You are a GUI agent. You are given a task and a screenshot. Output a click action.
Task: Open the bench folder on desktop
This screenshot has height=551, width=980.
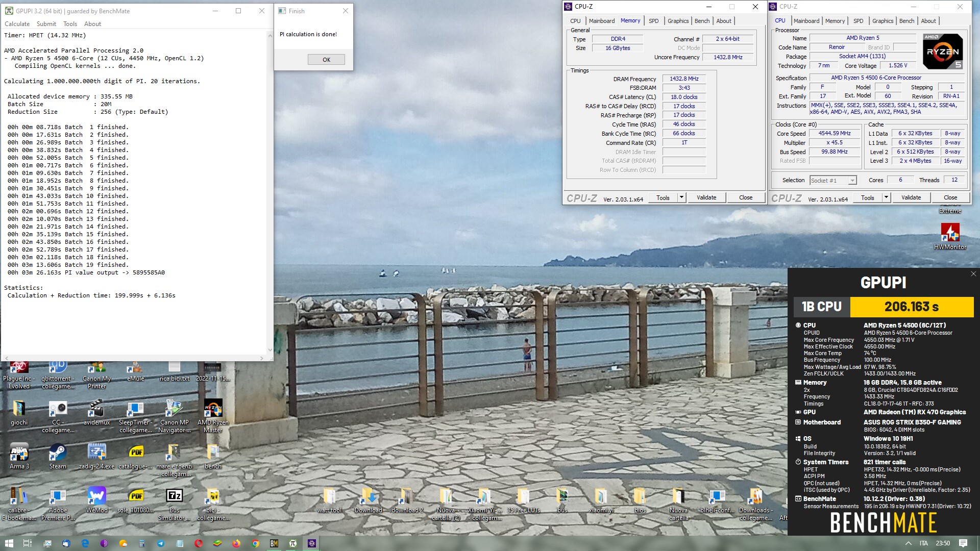213,456
